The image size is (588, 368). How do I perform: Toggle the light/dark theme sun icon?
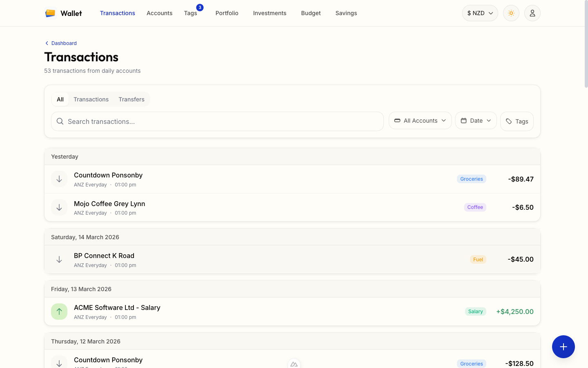[x=511, y=13]
